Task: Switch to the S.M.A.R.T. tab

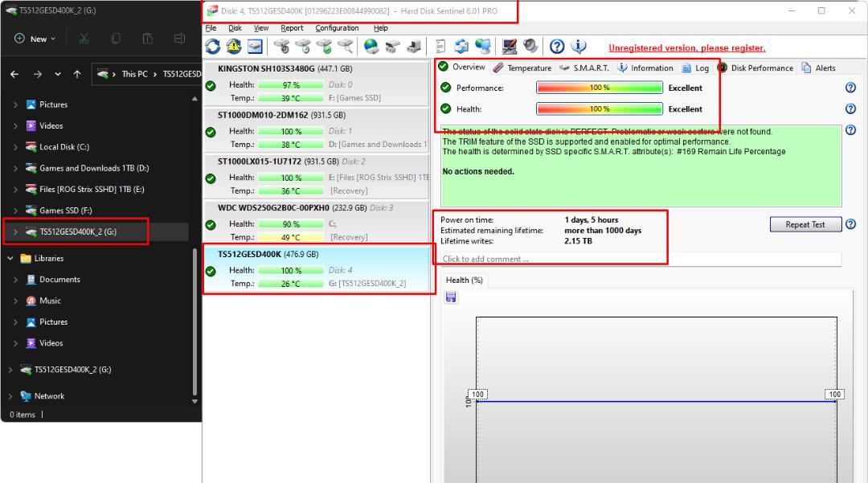Action: (584, 68)
